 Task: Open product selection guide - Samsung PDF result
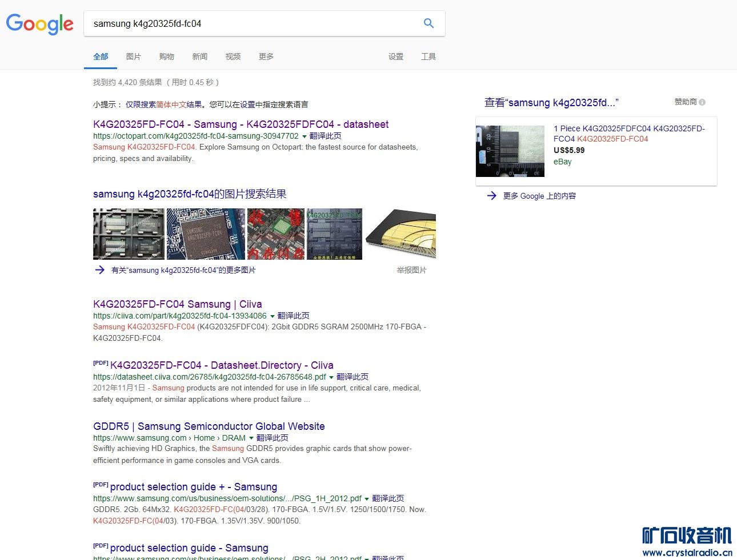tap(189, 548)
